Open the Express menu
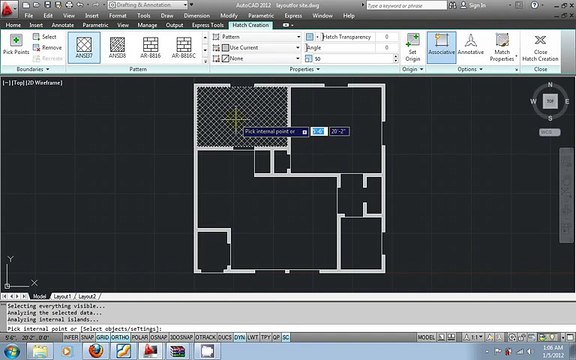Image resolution: width=576 pixels, height=360 pixels. coord(293,16)
